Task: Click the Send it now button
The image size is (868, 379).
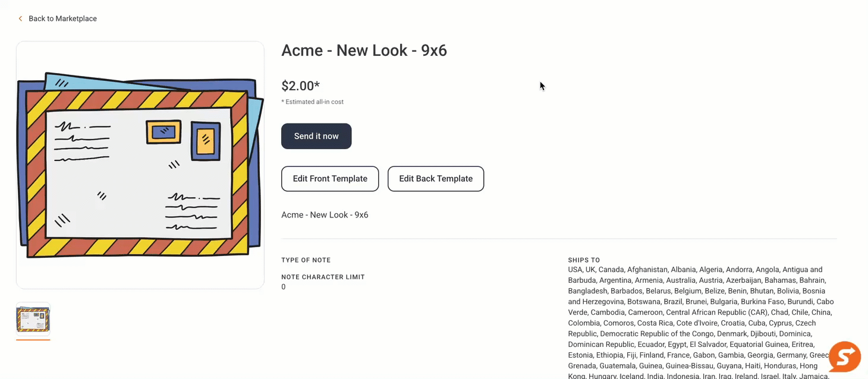Action: 316,136
